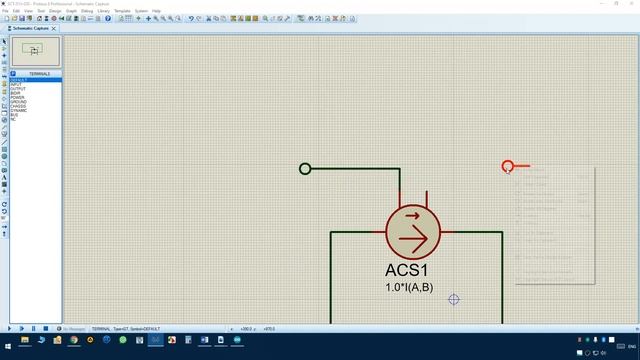Viewport: 640px width, 360px height.
Task: Select the Buses Mode tool
Action: click(4, 76)
